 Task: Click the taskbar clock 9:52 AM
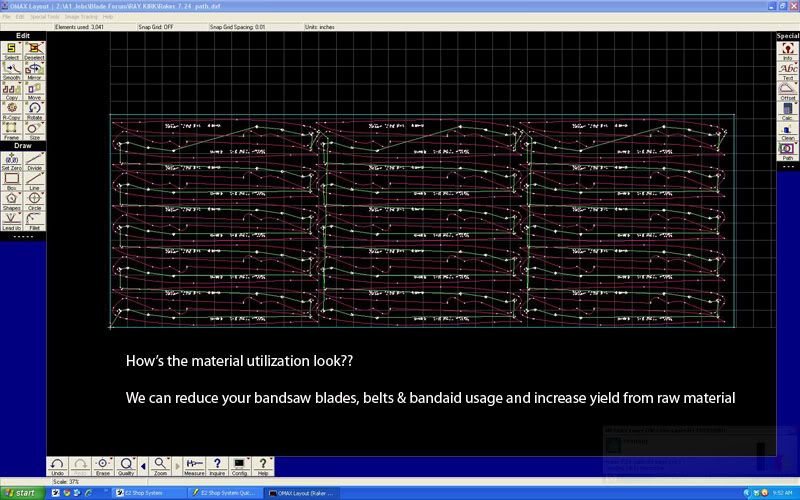[782, 493]
